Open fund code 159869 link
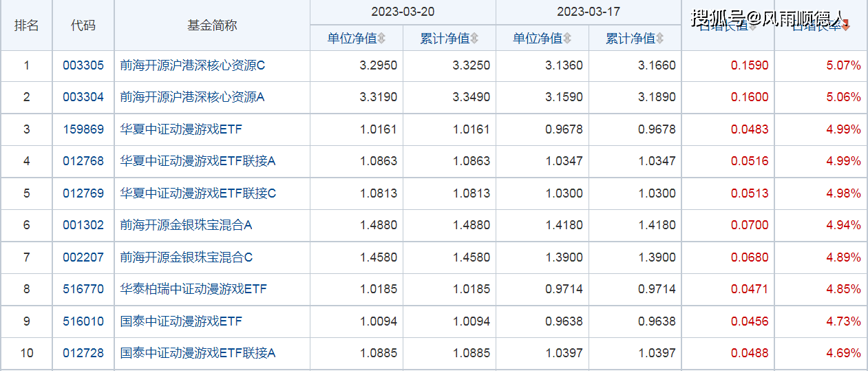868x371 pixels. tap(83, 129)
